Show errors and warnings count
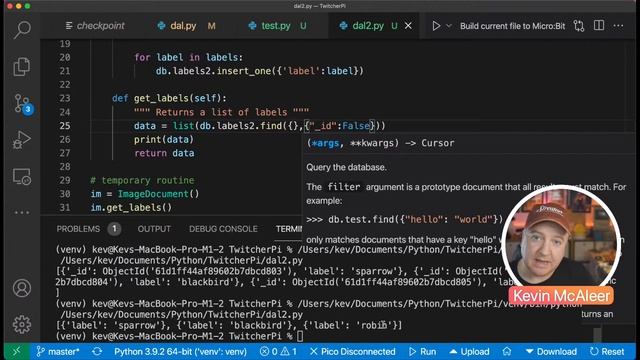This screenshot has height=360, width=640. (278, 351)
